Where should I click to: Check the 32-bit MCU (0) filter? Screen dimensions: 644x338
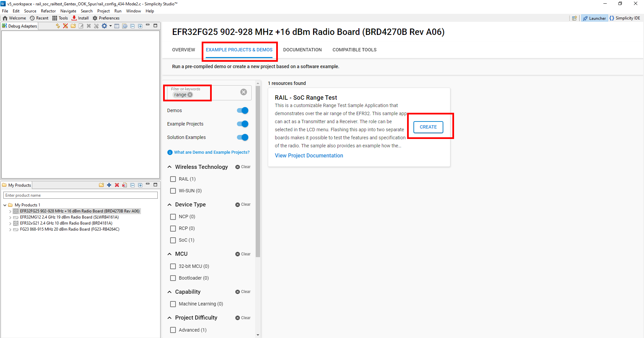tap(173, 266)
